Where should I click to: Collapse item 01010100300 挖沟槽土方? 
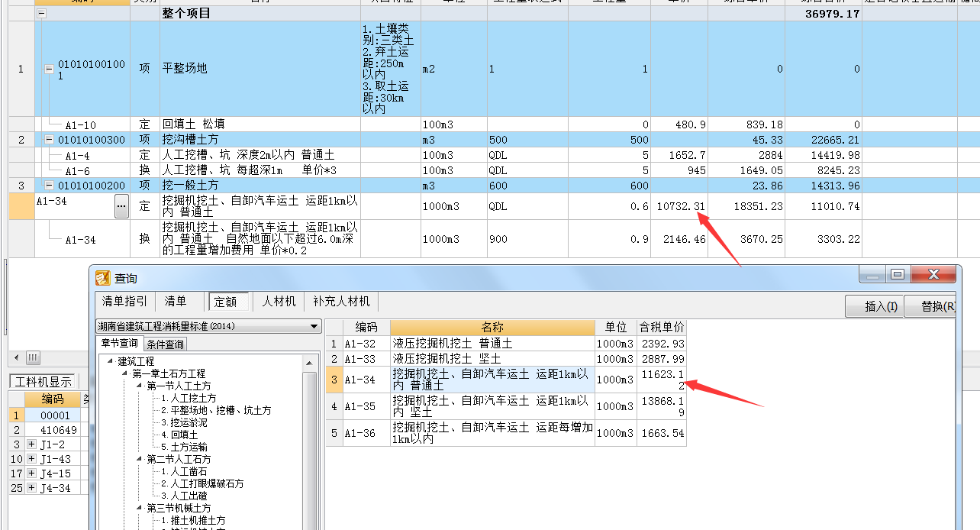(x=49, y=140)
